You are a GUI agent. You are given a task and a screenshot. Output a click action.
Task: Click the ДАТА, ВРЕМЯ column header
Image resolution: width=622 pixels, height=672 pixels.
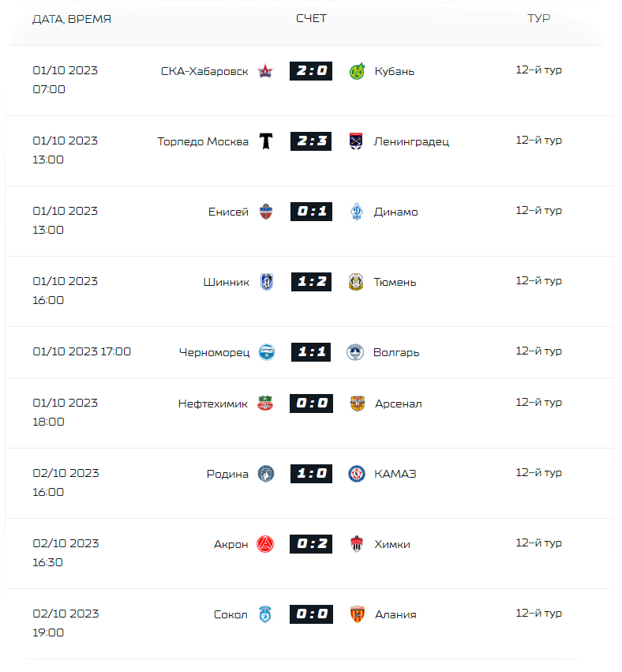point(72,19)
